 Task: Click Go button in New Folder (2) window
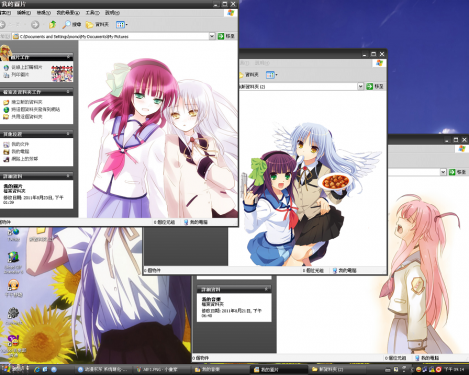click(x=375, y=86)
